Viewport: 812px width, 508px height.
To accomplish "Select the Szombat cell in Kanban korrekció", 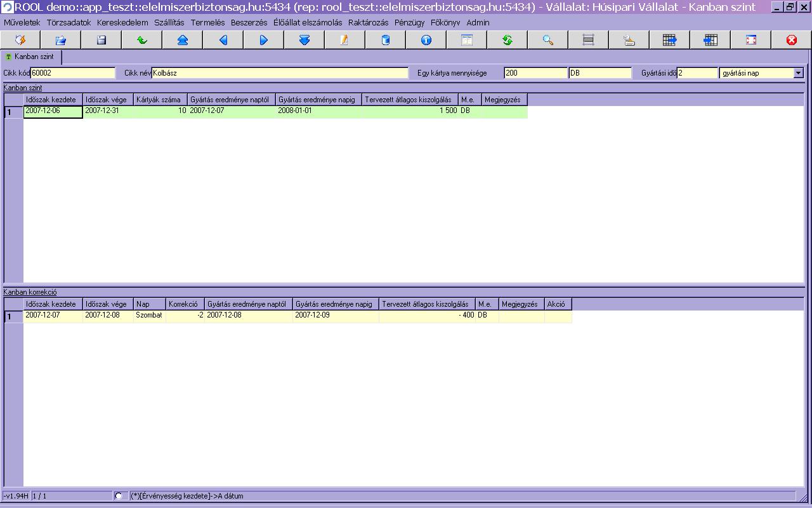I will [150, 316].
